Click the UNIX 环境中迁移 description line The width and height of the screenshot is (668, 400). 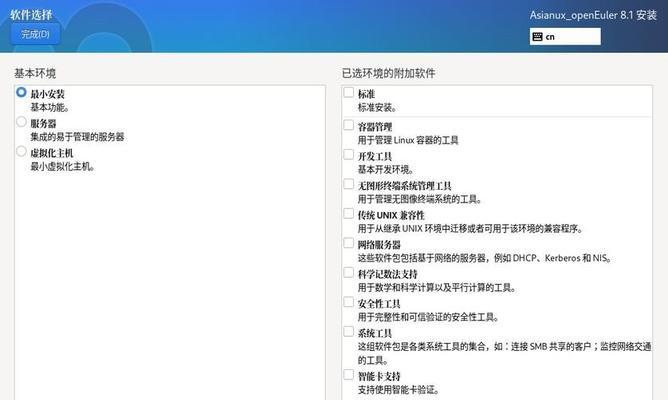470,229
